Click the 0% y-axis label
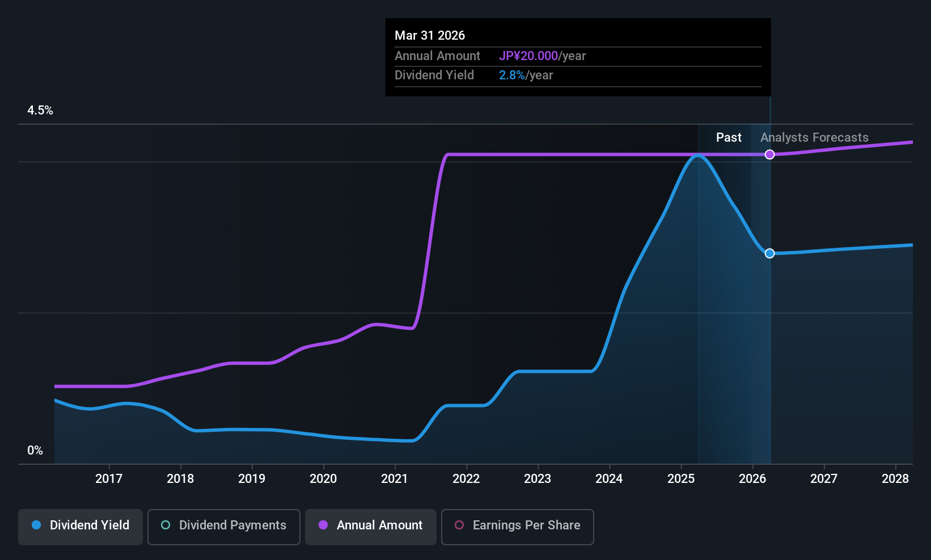This screenshot has width=931, height=560. click(x=35, y=451)
